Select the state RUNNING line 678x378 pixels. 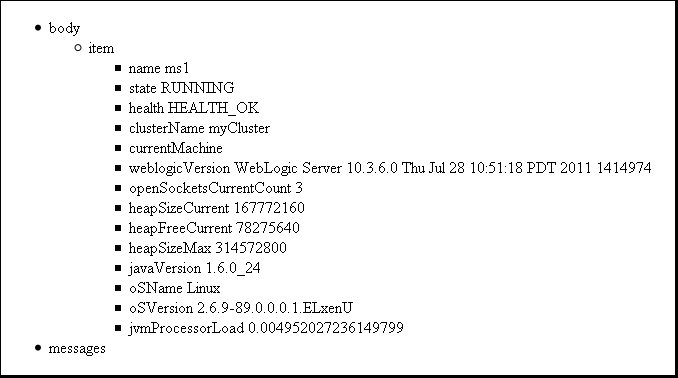tap(182, 88)
